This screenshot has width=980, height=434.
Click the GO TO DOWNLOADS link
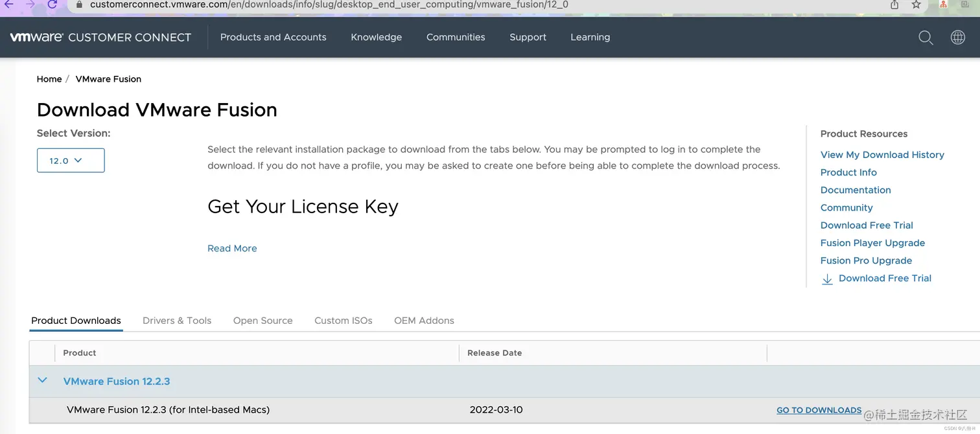coord(819,410)
